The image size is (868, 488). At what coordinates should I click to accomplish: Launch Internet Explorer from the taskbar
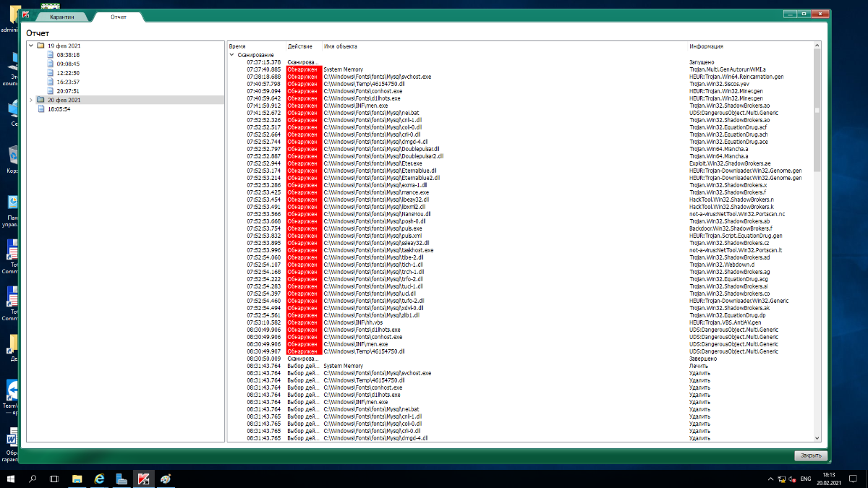tap(100, 479)
